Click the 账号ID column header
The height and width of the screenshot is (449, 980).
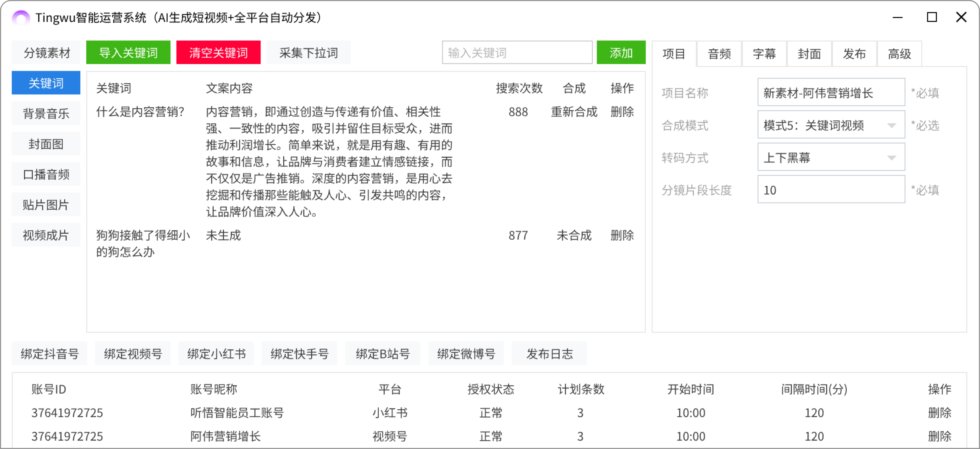[x=49, y=389]
